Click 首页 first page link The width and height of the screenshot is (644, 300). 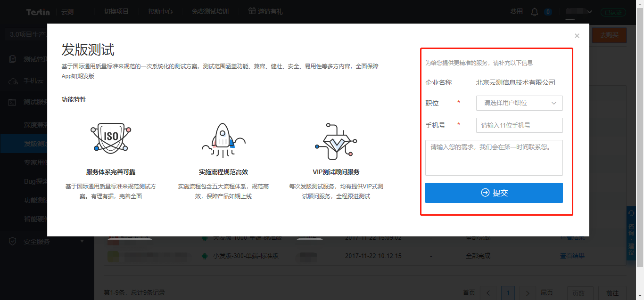[x=469, y=292]
